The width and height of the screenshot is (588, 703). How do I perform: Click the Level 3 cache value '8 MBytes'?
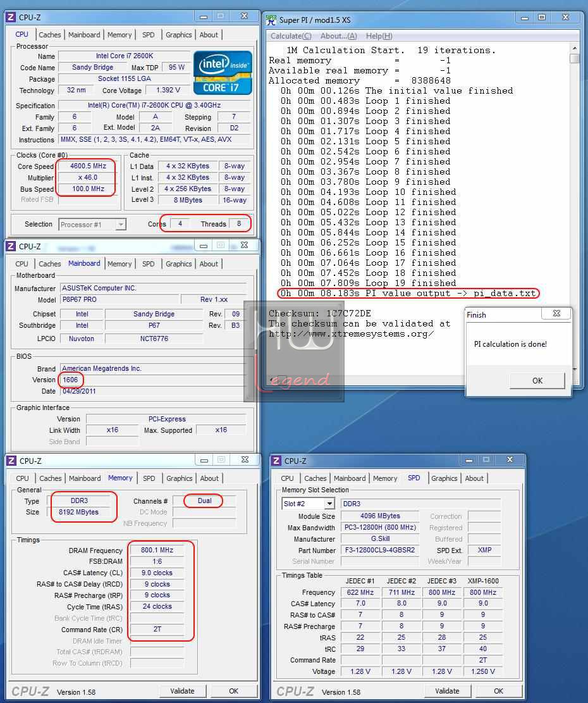pyautogui.click(x=188, y=201)
